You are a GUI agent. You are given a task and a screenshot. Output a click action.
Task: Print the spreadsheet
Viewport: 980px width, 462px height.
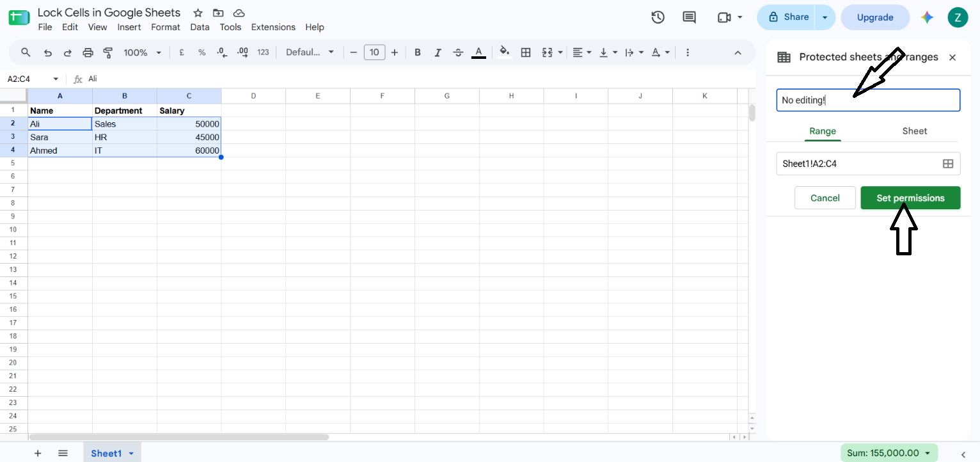coord(88,52)
